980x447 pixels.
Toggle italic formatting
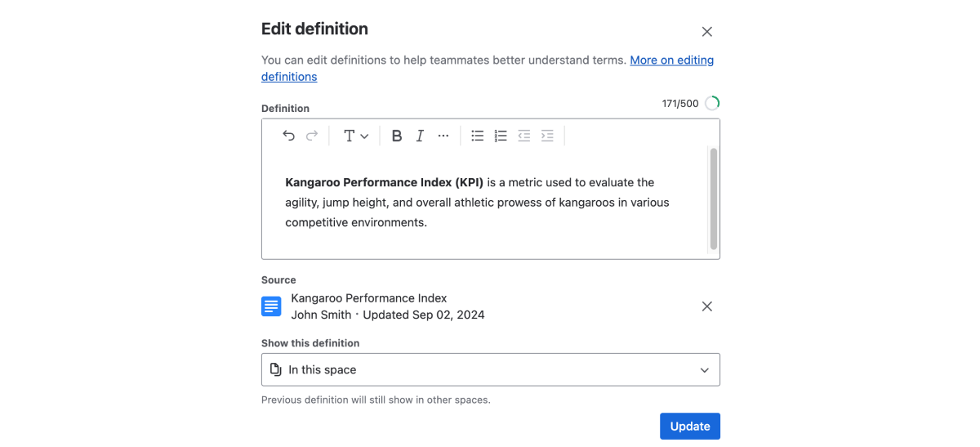pos(420,136)
